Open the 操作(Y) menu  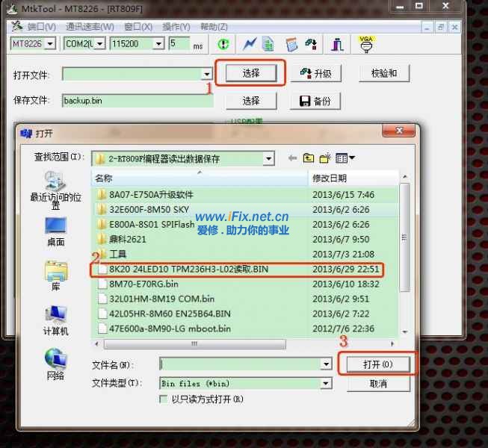[x=176, y=27]
